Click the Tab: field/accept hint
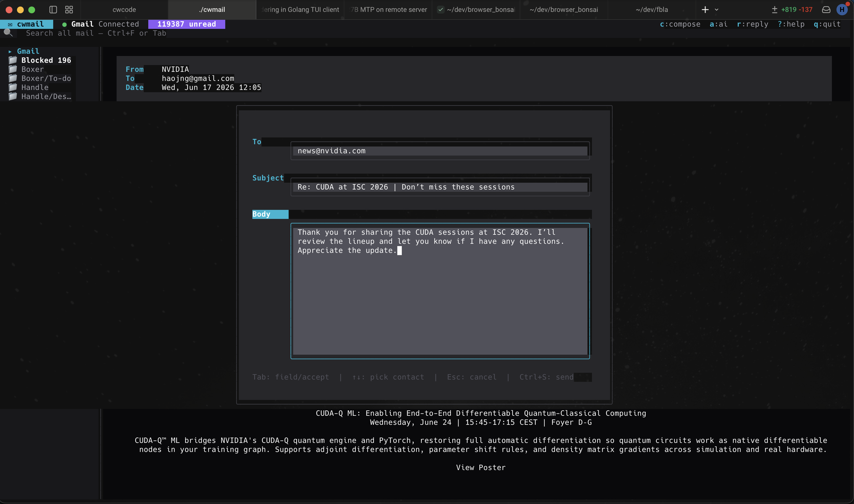854x504 pixels. (x=290, y=377)
